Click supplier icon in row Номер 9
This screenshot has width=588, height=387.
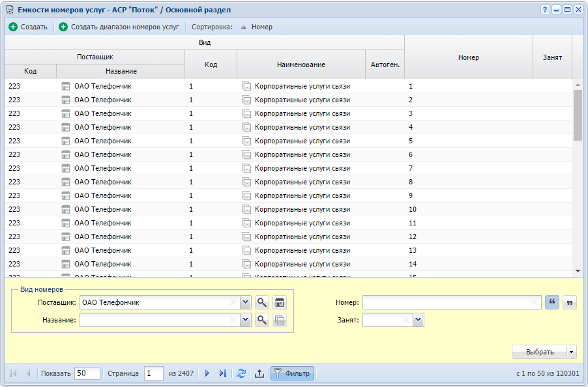tap(66, 195)
